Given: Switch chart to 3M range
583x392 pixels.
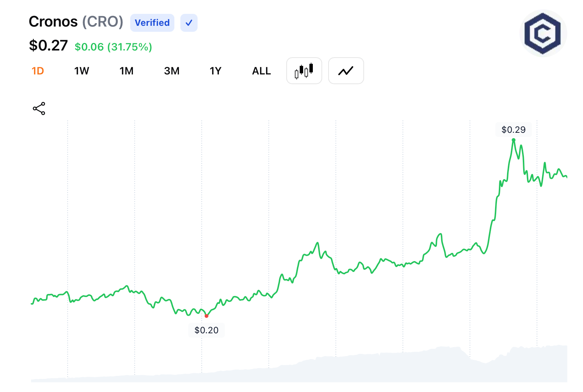Looking at the screenshot, I should pos(172,71).
